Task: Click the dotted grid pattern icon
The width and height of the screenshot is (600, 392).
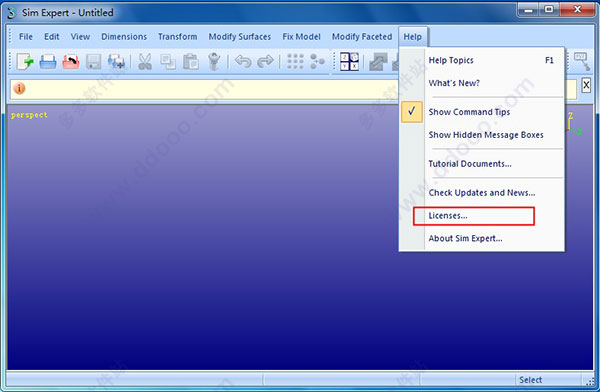Action: tap(295, 61)
